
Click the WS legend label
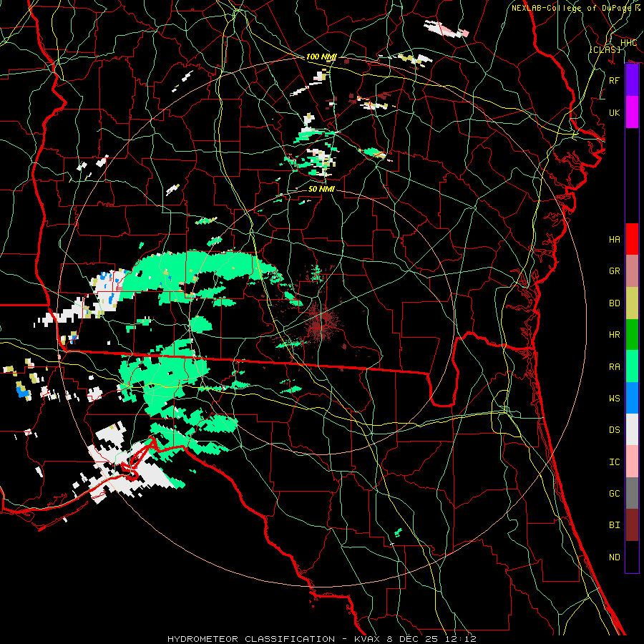tap(615, 398)
